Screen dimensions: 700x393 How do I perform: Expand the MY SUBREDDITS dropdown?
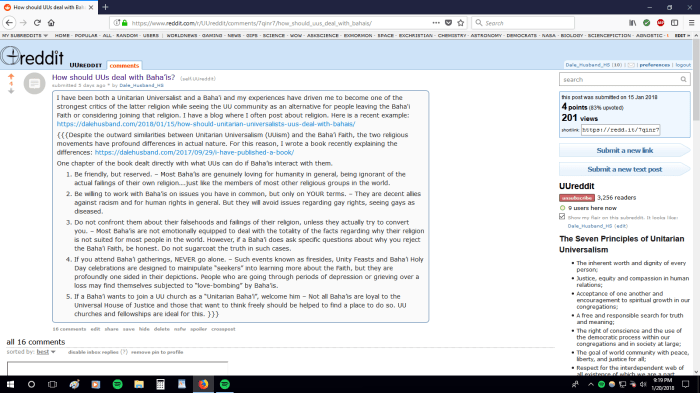pyautogui.click(x=25, y=35)
